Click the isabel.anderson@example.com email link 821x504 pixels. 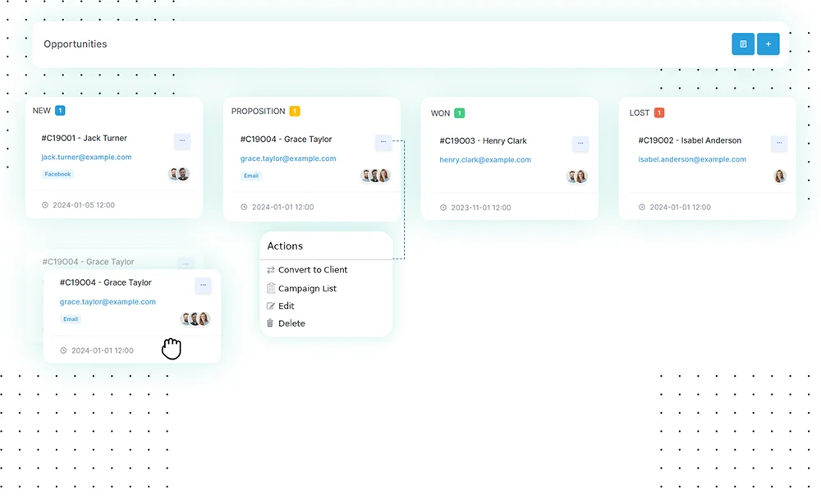(x=692, y=160)
